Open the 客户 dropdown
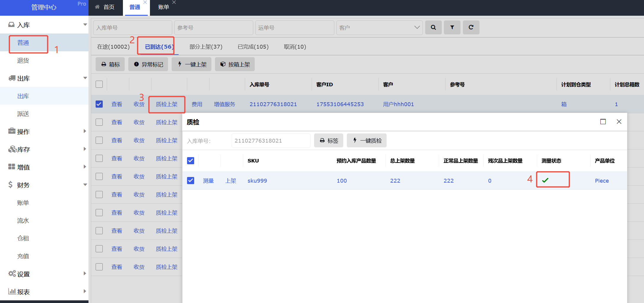This screenshot has width=644, height=303. point(379,28)
